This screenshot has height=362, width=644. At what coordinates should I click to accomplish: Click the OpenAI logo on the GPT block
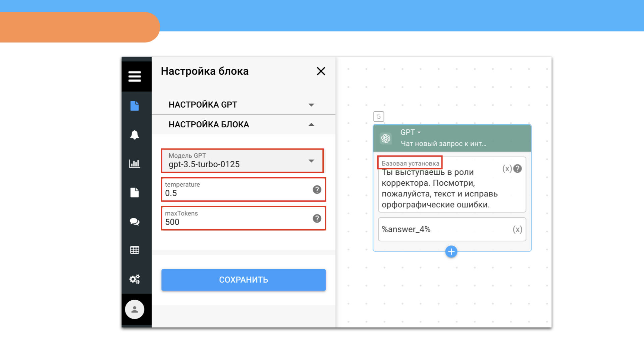click(386, 138)
